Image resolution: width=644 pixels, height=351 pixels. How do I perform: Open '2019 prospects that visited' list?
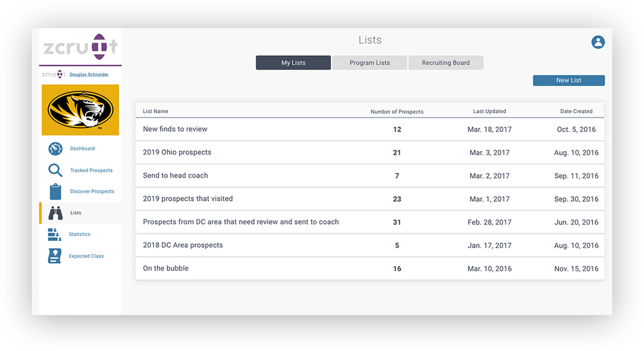coord(188,199)
